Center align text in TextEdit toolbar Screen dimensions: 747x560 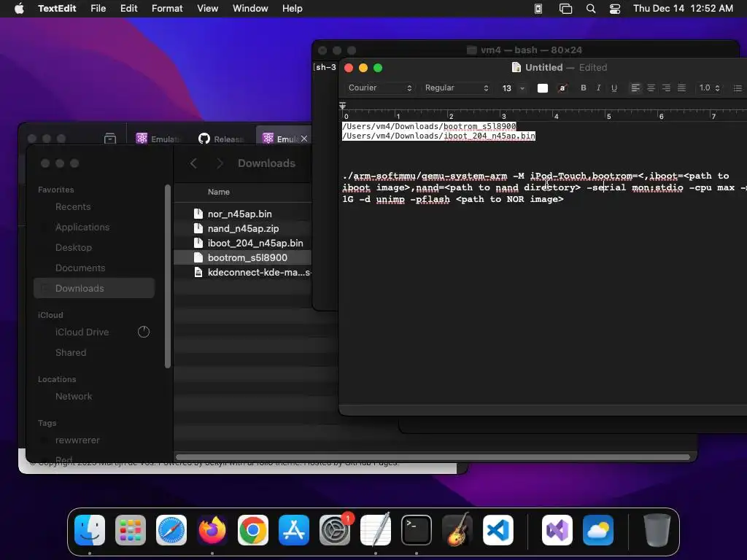[651, 88]
